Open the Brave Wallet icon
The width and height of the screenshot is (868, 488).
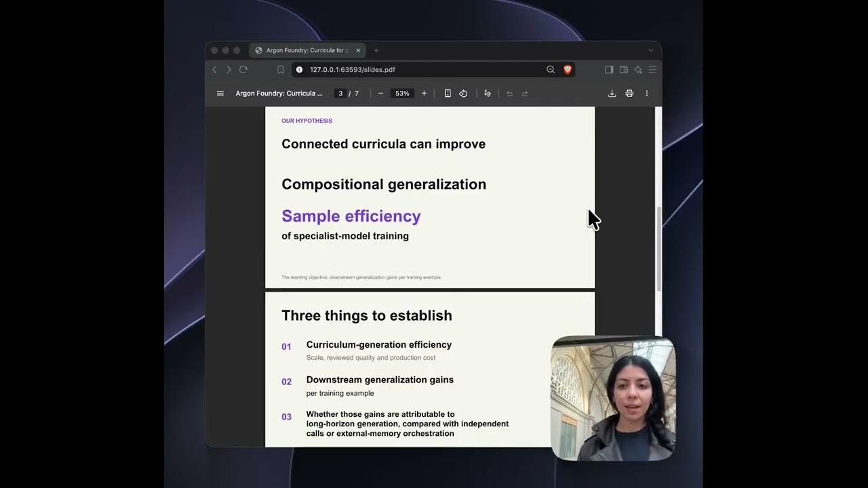(624, 69)
